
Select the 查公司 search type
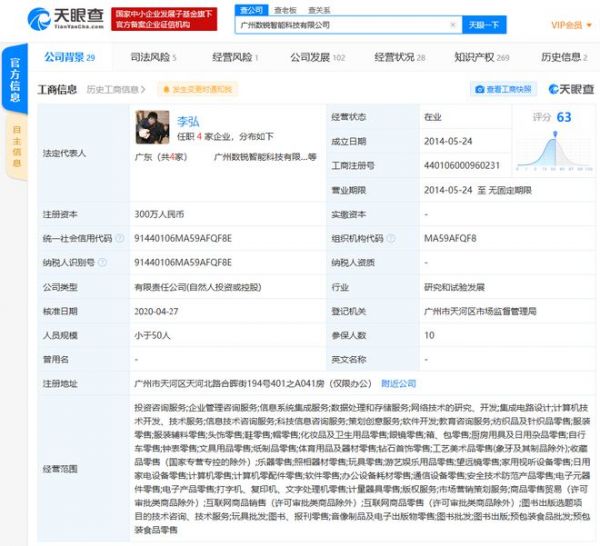(252, 9)
